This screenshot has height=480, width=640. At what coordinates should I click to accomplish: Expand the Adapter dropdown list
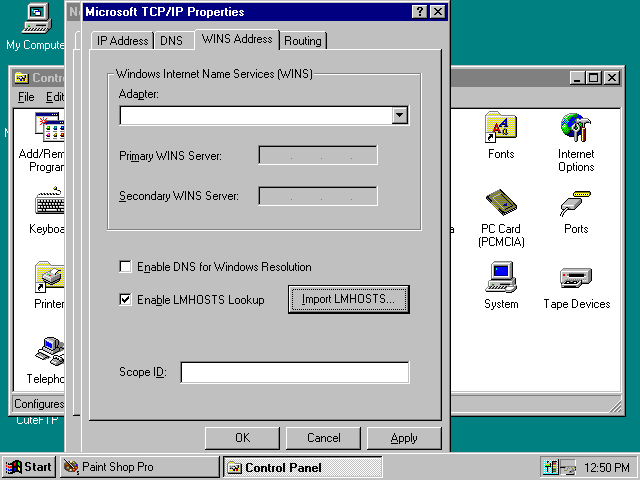(400, 116)
